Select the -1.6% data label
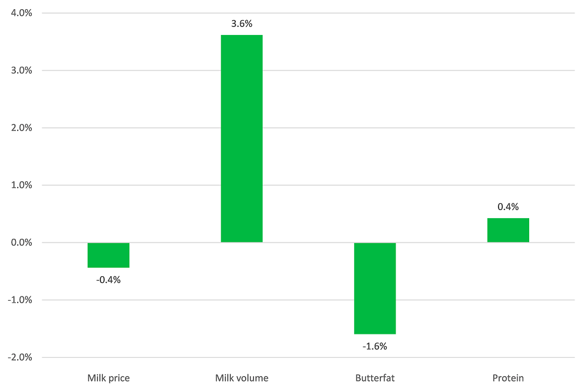The width and height of the screenshot is (588, 392). click(375, 346)
